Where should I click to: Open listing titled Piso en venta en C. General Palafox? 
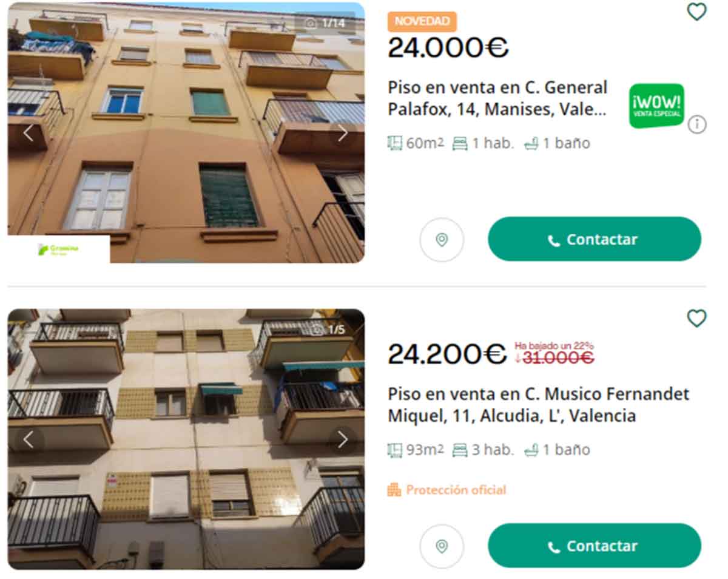point(497,98)
